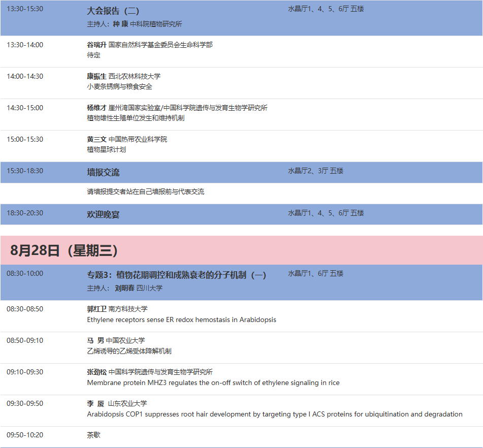Select venue text 水晶厅1、4、5、6厅 五楼
483x448 pixels.
tap(328, 10)
